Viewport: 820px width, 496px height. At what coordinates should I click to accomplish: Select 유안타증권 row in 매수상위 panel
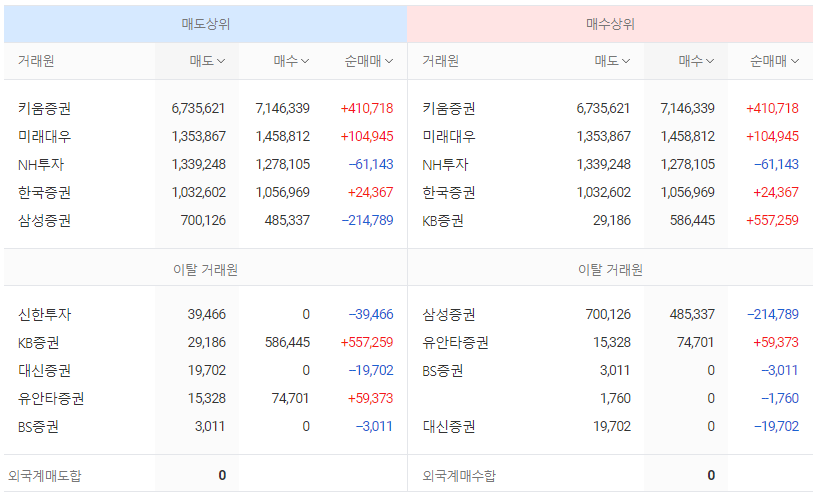[610, 343]
